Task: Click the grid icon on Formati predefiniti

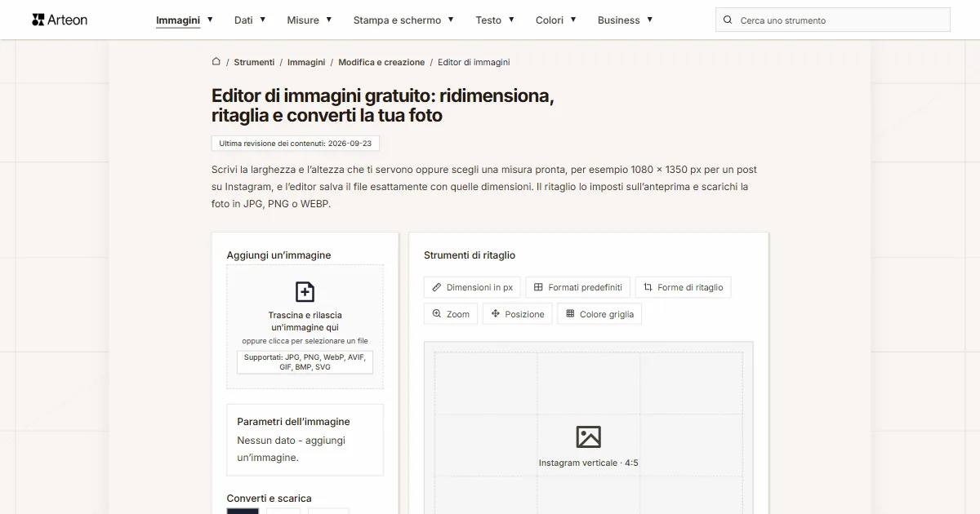Action: pos(539,287)
